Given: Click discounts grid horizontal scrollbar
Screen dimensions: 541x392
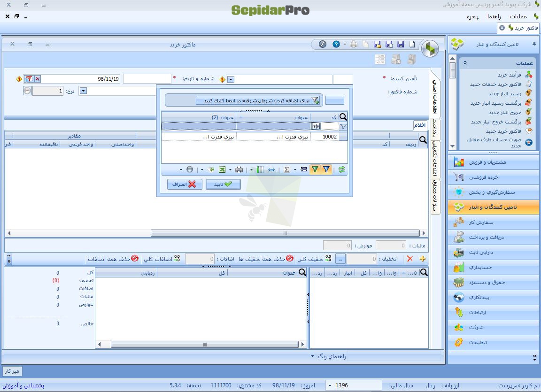Looking at the screenshot, I should point(205,345).
